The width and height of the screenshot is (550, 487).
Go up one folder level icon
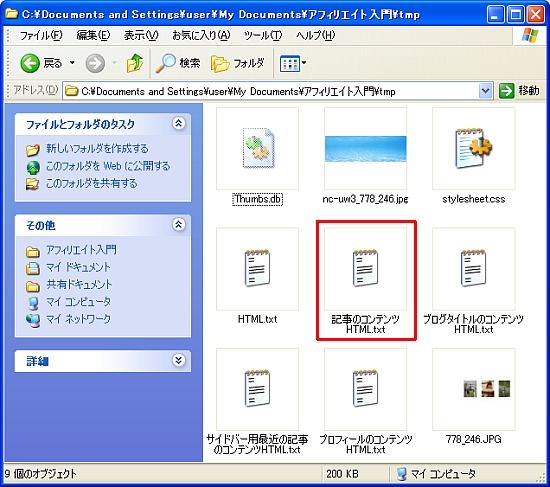[x=135, y=63]
